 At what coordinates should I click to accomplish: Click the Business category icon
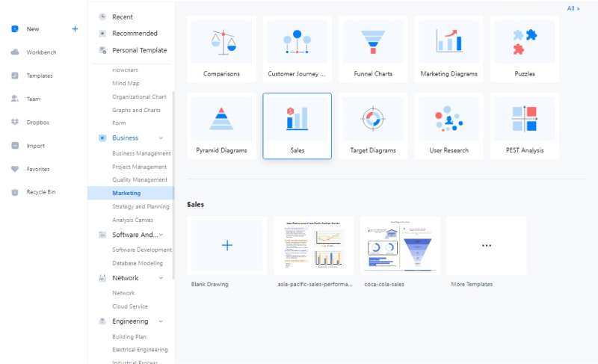tap(102, 138)
